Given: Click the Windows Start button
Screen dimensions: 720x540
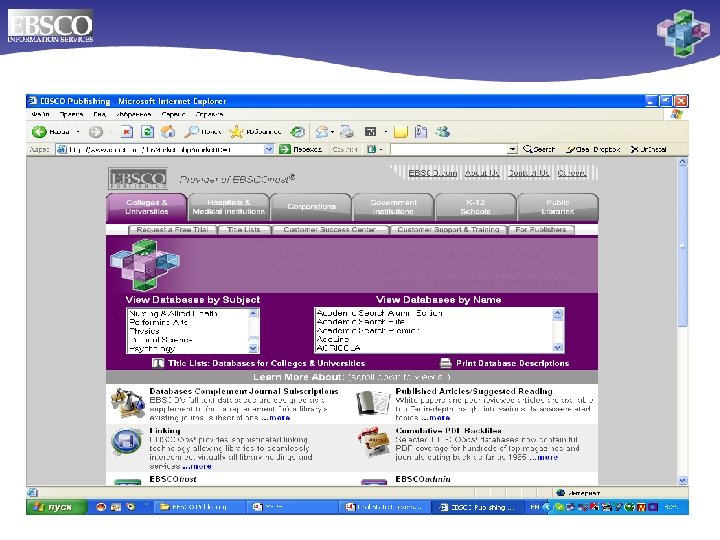Looking at the screenshot, I should point(57,507).
